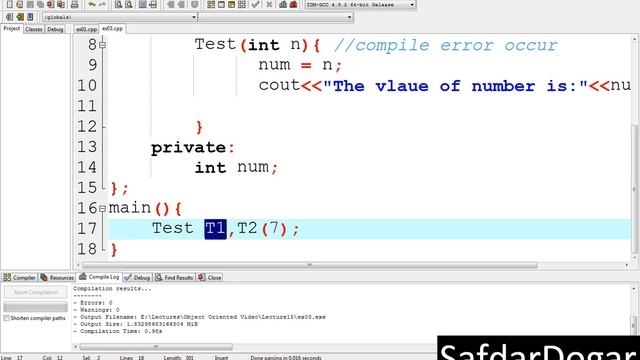Click the '//compile error occur' comment
The width and height of the screenshot is (640, 360).
pos(446,45)
